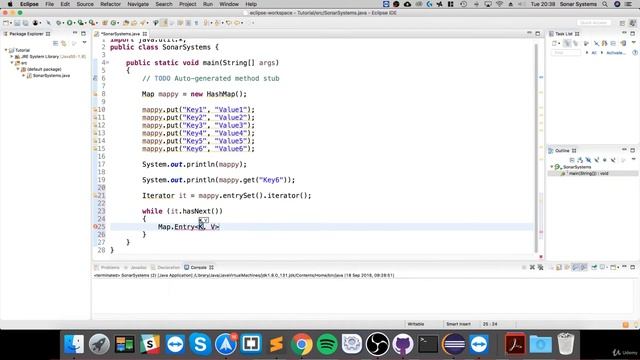Viewport: 640px width, 360px height.
Task: Open Outline view menu arrow
Action: (x=633, y=160)
